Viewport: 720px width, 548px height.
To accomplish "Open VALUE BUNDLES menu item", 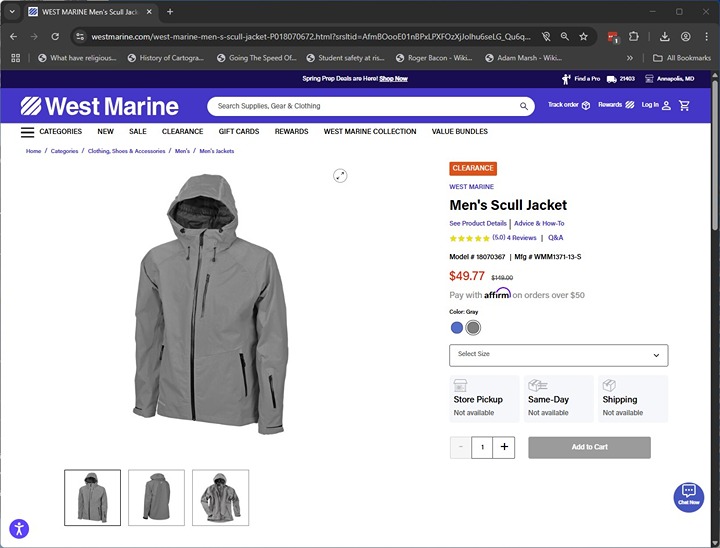I will pyautogui.click(x=460, y=131).
